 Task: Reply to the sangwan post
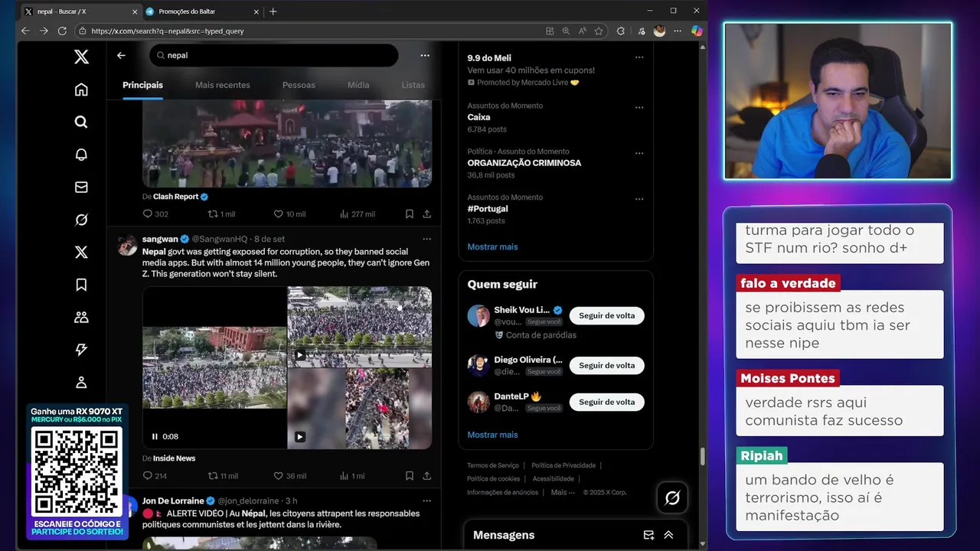point(149,476)
